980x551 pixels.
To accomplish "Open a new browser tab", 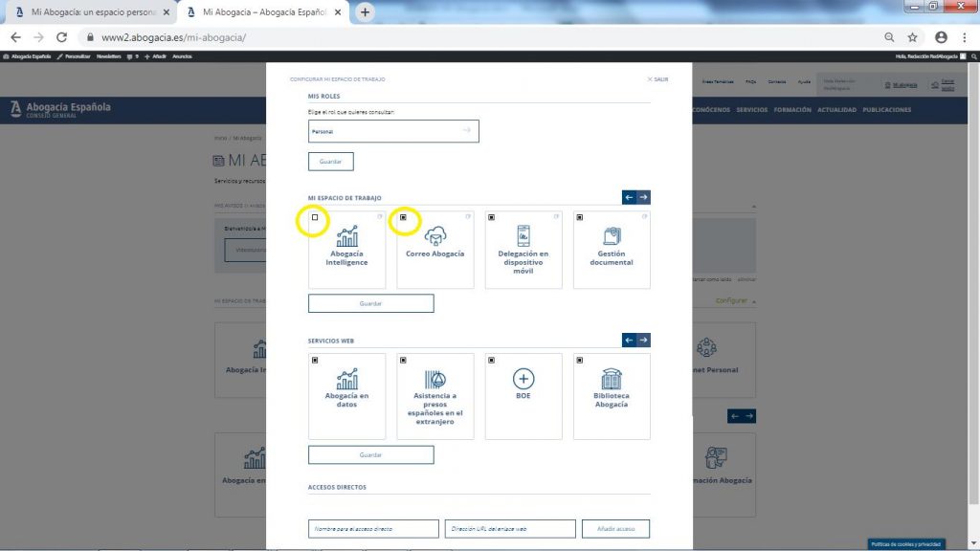I will pyautogui.click(x=365, y=11).
